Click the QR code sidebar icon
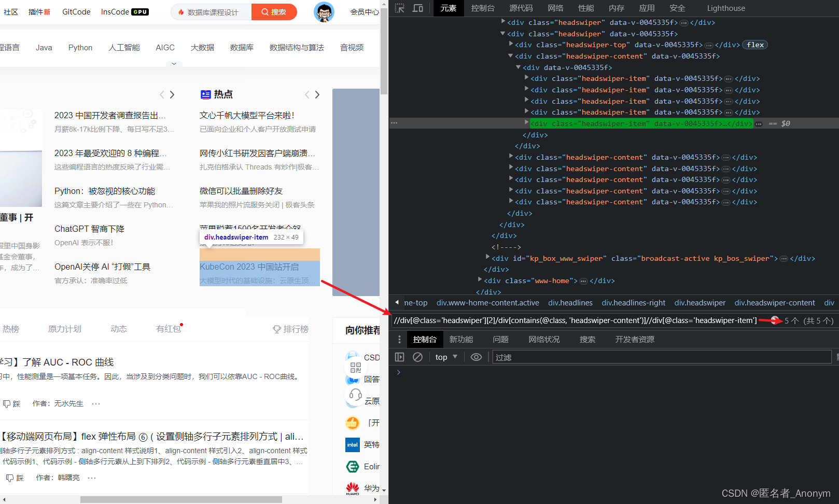Viewport: 839px width, 504px height. tap(355, 368)
